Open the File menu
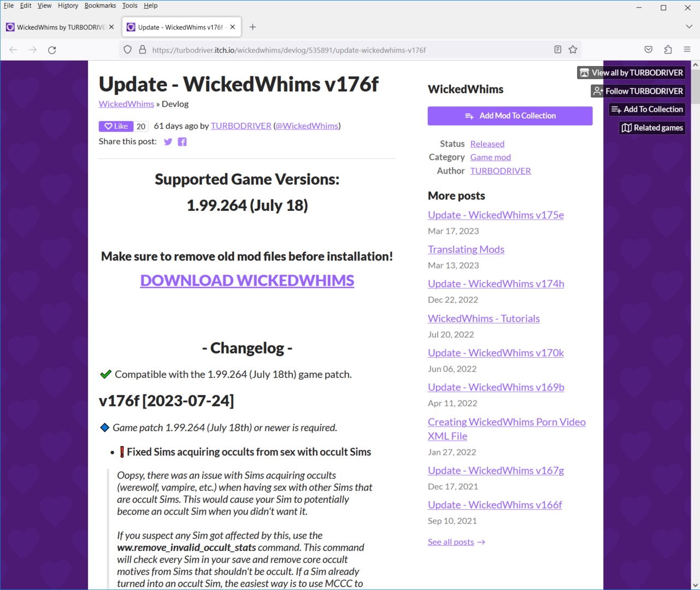The width and height of the screenshot is (700, 590). [x=9, y=5]
